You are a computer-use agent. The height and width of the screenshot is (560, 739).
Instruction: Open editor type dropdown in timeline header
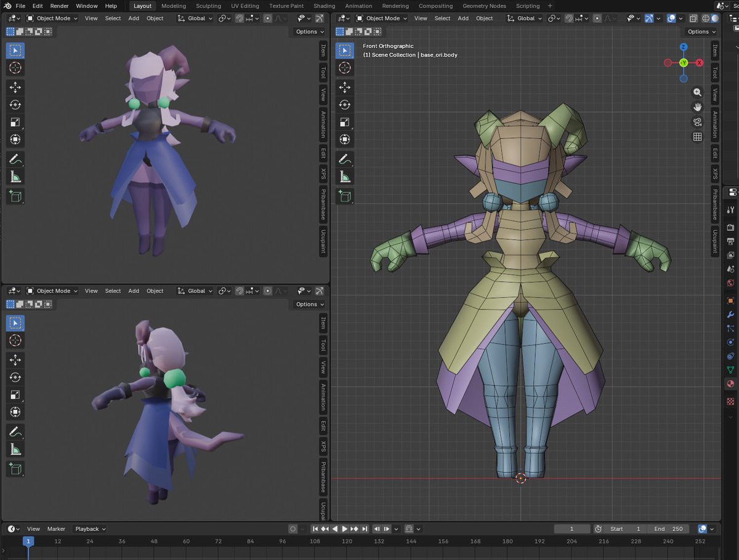[x=13, y=529]
